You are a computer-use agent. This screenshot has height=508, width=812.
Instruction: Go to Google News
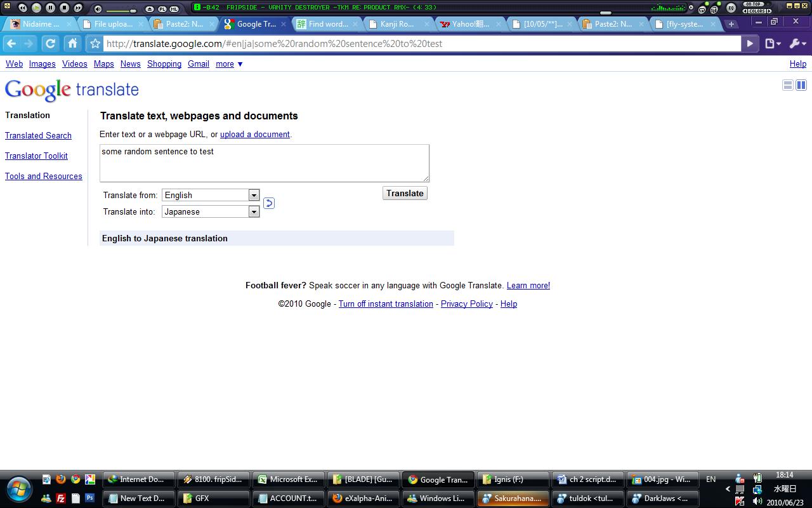click(x=131, y=64)
